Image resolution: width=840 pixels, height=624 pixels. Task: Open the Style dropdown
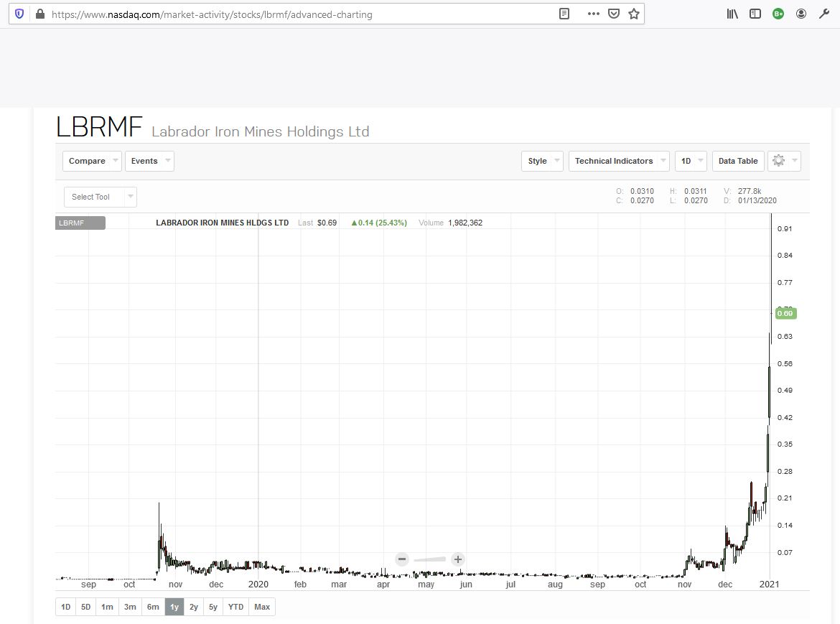(542, 161)
